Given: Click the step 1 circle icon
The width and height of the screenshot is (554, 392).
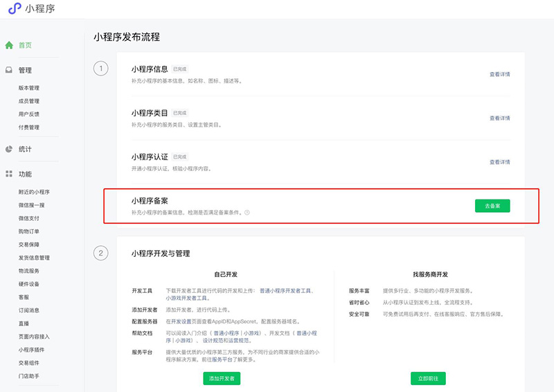Looking at the screenshot, I should tap(101, 69).
